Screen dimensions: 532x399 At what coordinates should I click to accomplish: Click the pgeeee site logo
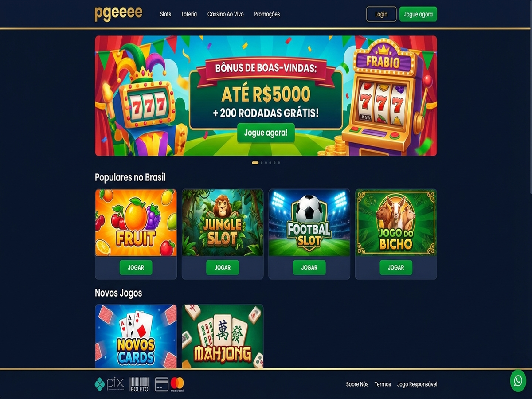click(x=118, y=14)
